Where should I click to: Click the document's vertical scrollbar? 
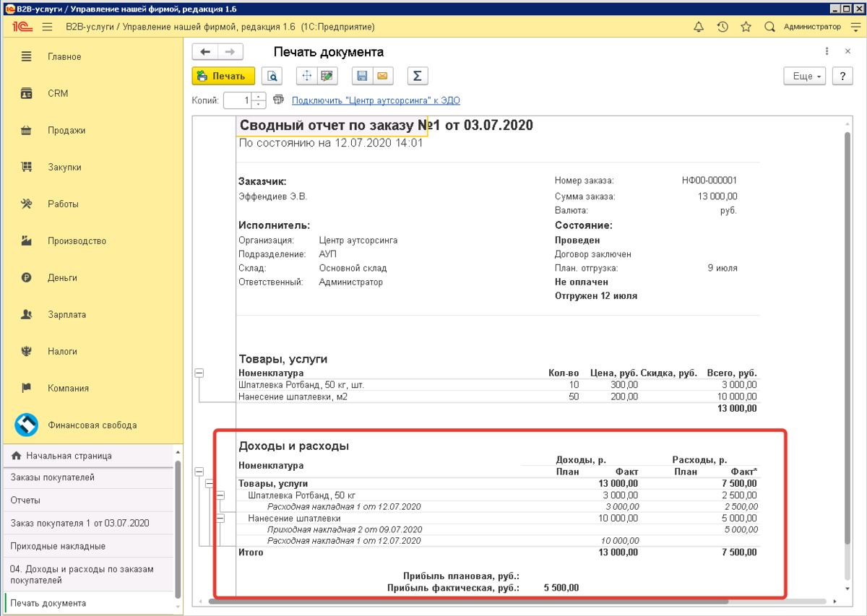click(x=848, y=339)
